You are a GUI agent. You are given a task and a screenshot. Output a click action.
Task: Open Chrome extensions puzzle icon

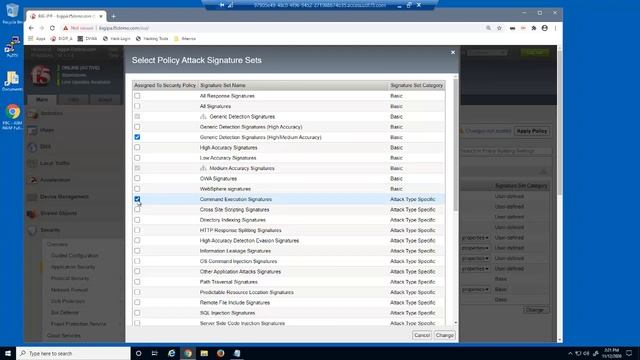pos(533,28)
